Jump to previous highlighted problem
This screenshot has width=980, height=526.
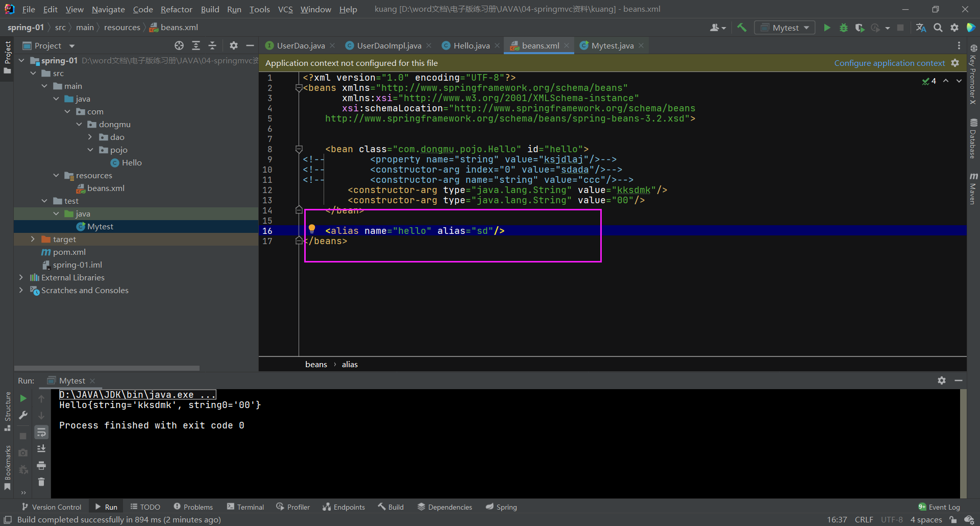(x=946, y=81)
